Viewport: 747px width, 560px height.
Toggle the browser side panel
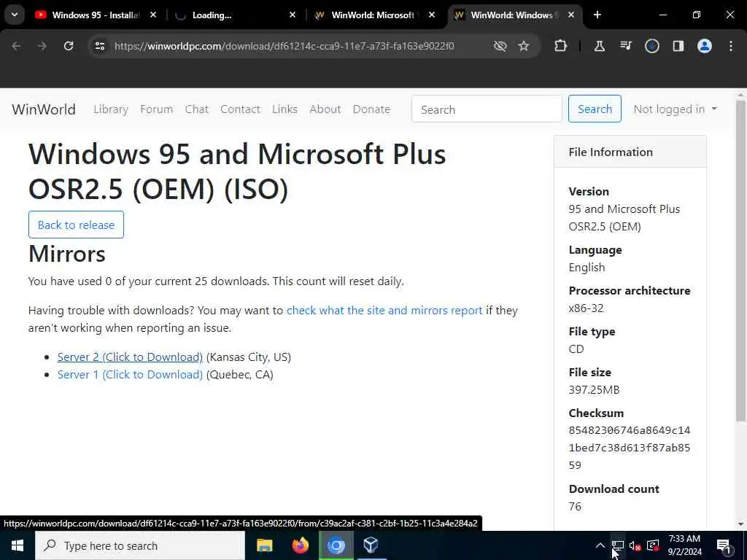coord(678,46)
